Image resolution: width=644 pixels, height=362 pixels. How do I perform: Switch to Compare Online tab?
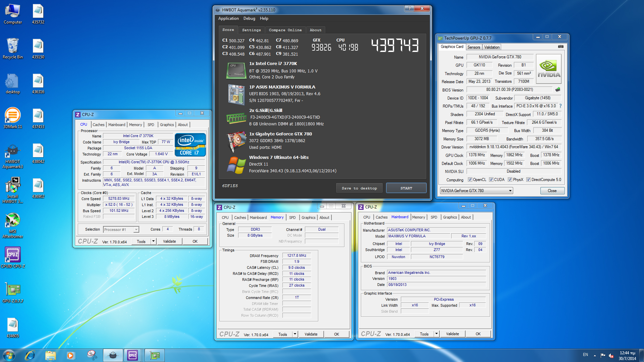pos(285,30)
